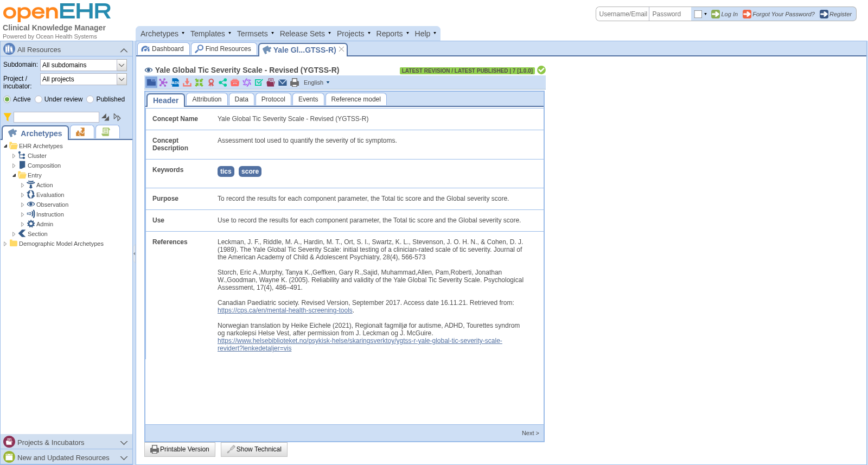Click the download archetype icon

[x=187, y=82]
